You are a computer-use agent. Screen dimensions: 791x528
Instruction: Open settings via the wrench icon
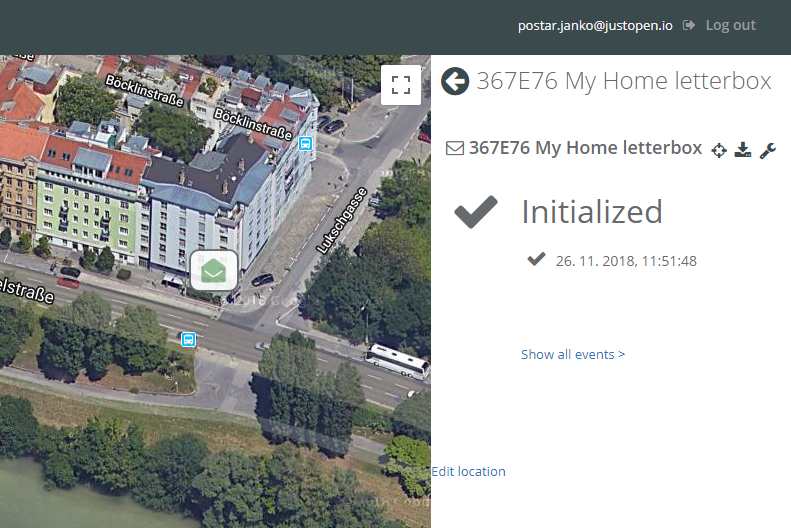(x=767, y=150)
